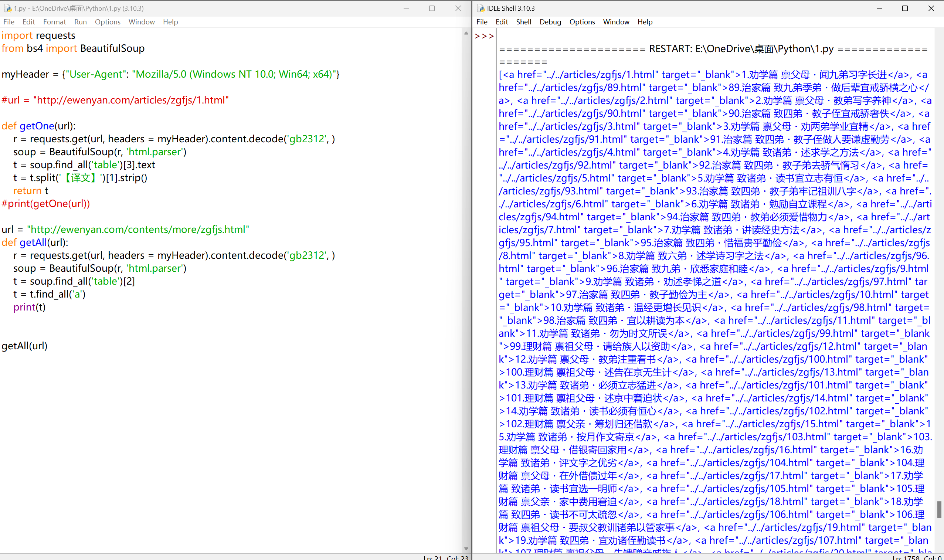
Task: Open the Shell window's Options menu
Action: pyautogui.click(x=582, y=22)
